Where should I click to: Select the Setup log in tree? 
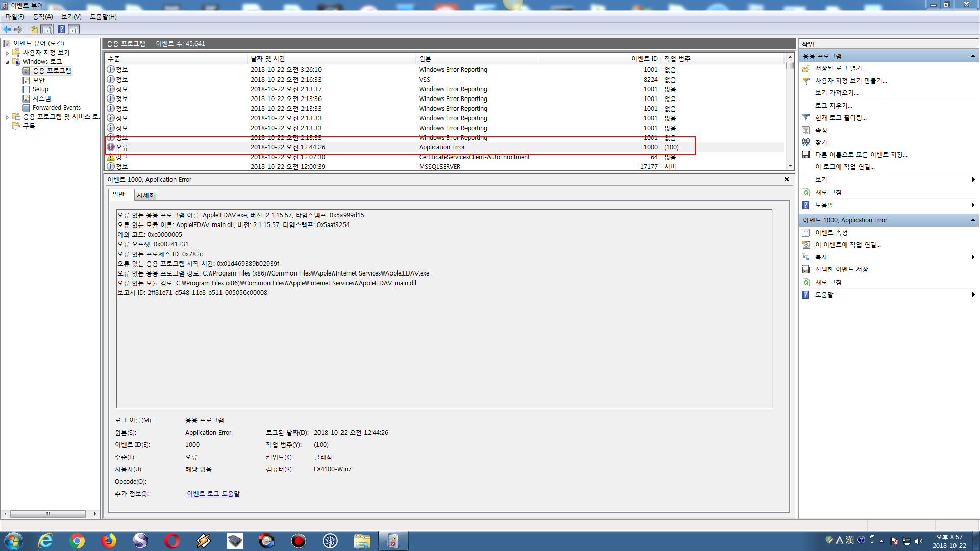coord(40,89)
